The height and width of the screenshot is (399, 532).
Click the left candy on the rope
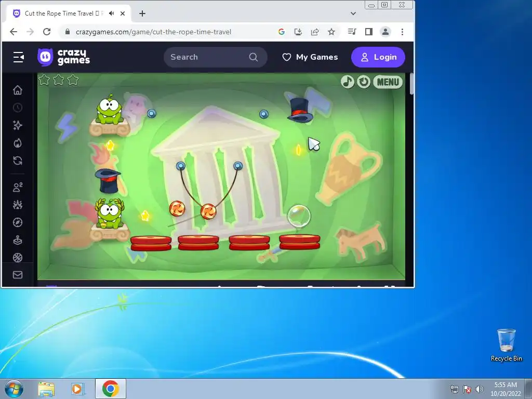[177, 208]
